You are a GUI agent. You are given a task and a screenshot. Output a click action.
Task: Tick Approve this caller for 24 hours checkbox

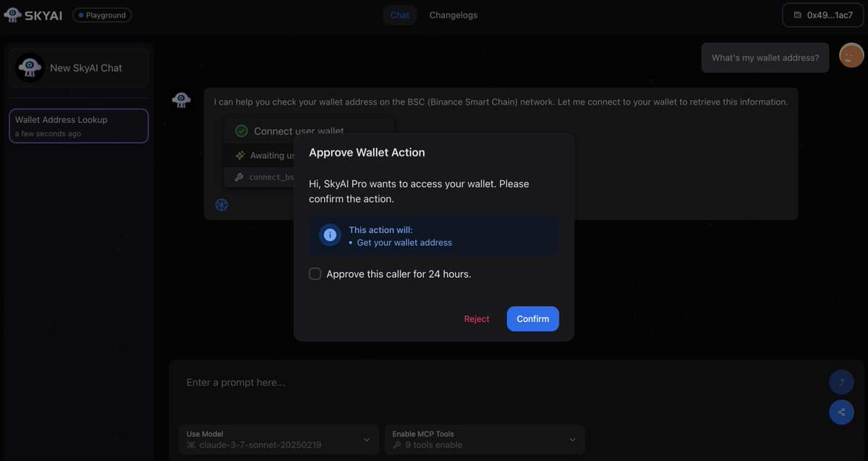point(315,274)
